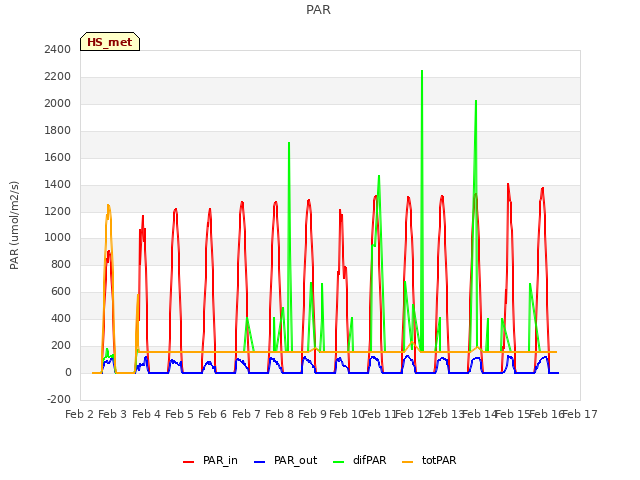Click the green difPAR legend swatch
Image resolution: width=640 pixels, height=480 pixels.
339,462
